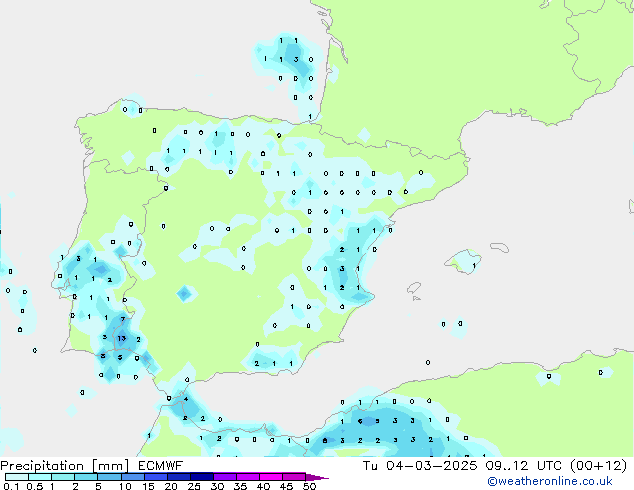
Task: Click the legend tick label "45"
Action: click(x=286, y=486)
